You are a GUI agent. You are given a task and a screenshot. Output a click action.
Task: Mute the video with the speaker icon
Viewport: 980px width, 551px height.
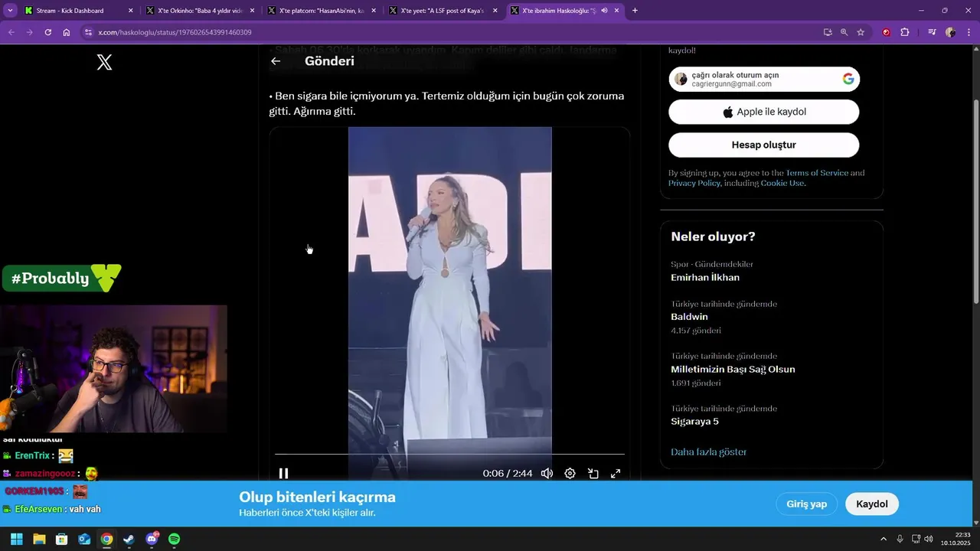[547, 474]
